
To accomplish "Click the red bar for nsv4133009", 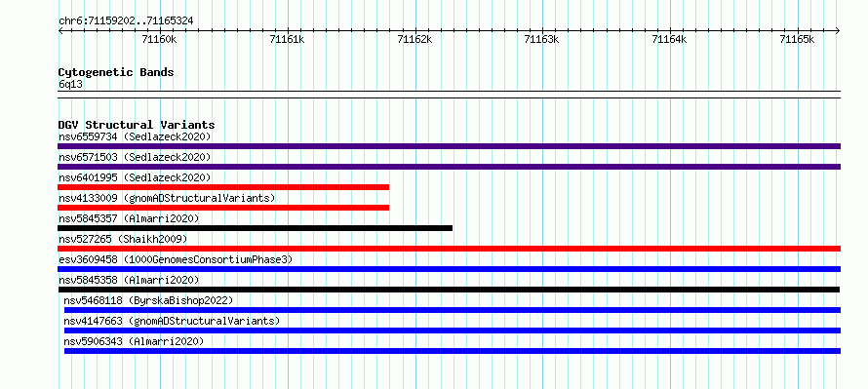I will 223,208.
